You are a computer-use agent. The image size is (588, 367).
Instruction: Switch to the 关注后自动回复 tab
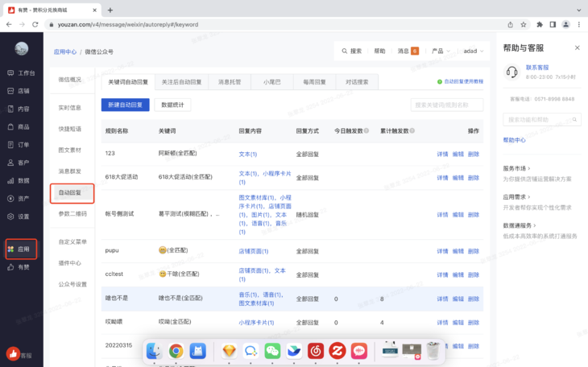pyautogui.click(x=180, y=82)
